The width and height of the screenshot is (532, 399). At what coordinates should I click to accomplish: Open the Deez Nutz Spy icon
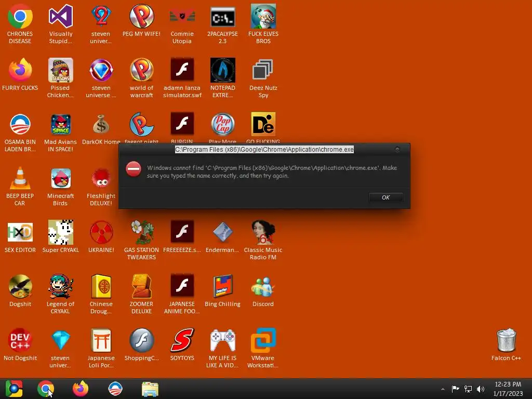pos(263,78)
